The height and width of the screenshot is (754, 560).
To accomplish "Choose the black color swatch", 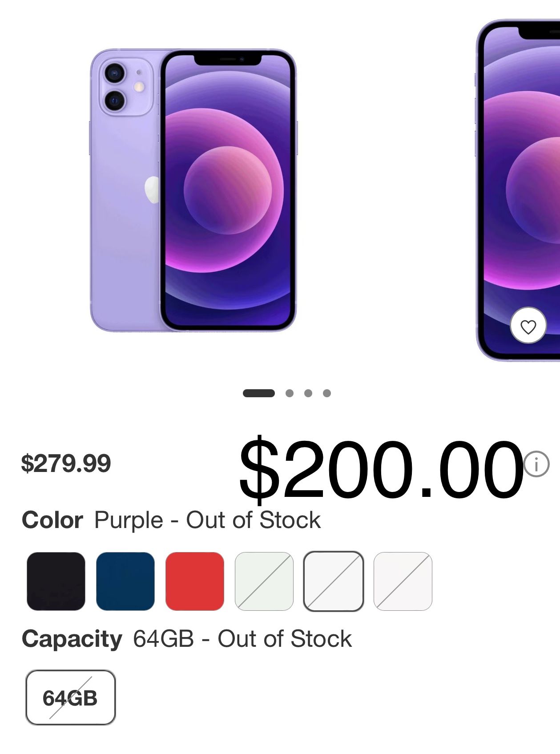I will [56, 581].
